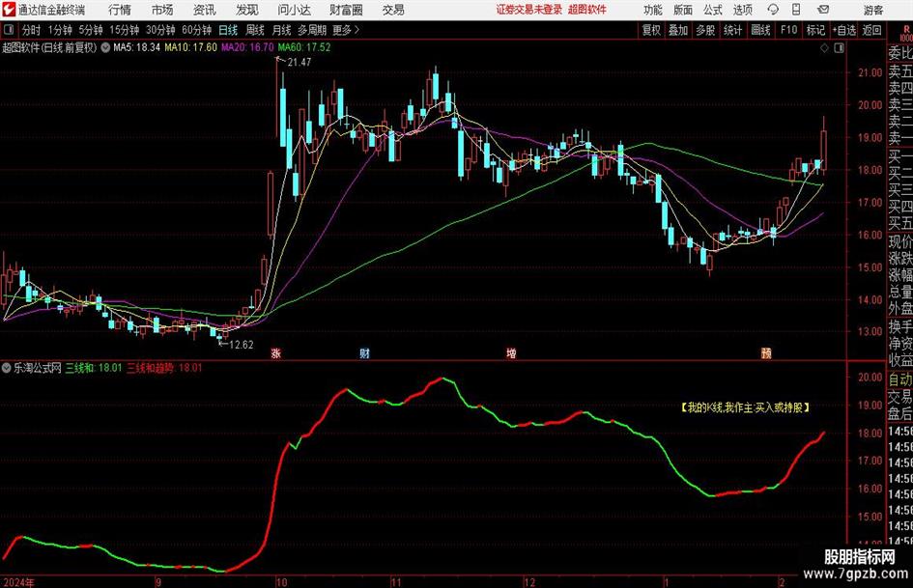The image size is (913, 588).
Task: Click the 统计 statistics button
Action: [x=732, y=30]
